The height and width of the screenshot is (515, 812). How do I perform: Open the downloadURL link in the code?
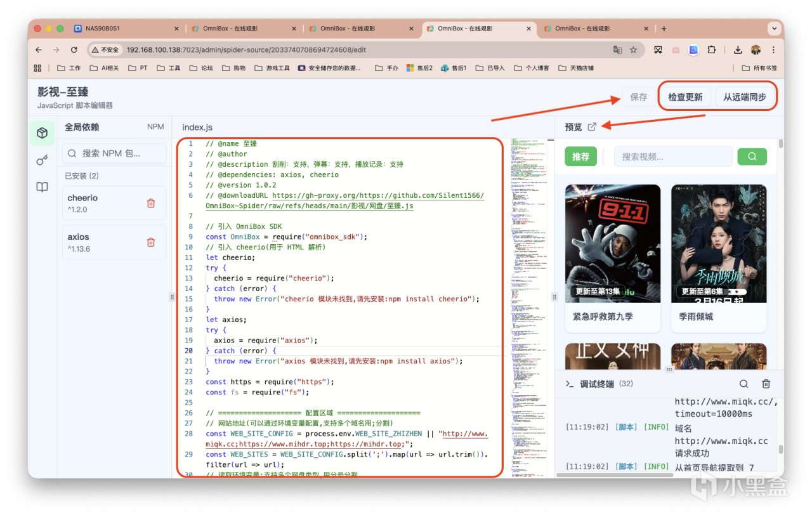pos(344,200)
